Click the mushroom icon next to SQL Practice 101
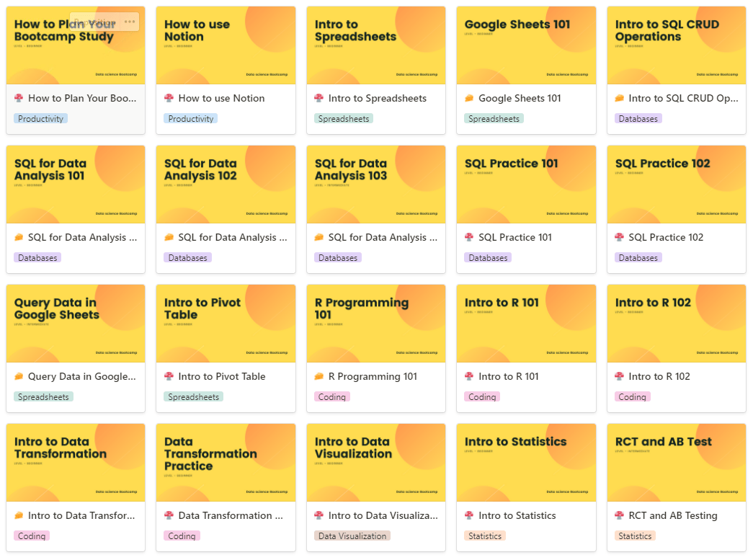 tap(469, 237)
